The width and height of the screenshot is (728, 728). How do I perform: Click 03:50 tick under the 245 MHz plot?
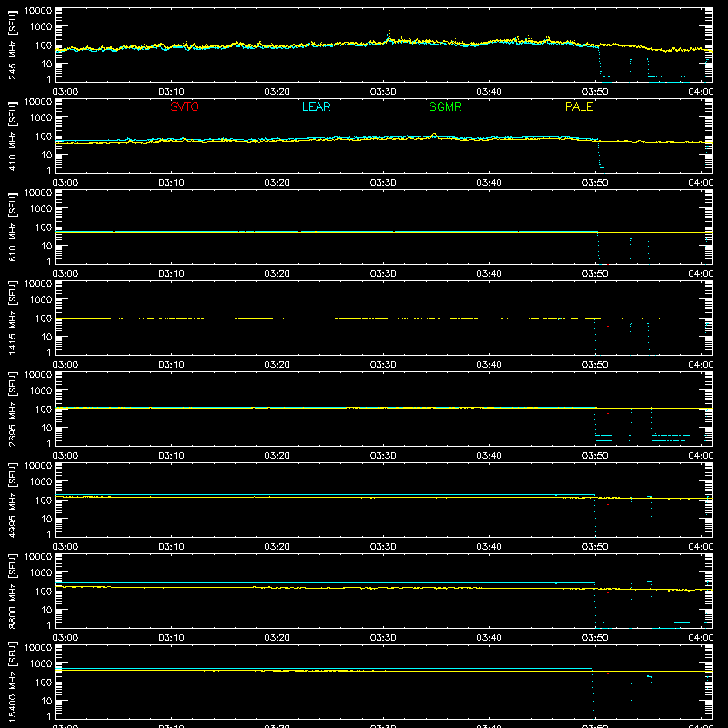[x=595, y=92]
